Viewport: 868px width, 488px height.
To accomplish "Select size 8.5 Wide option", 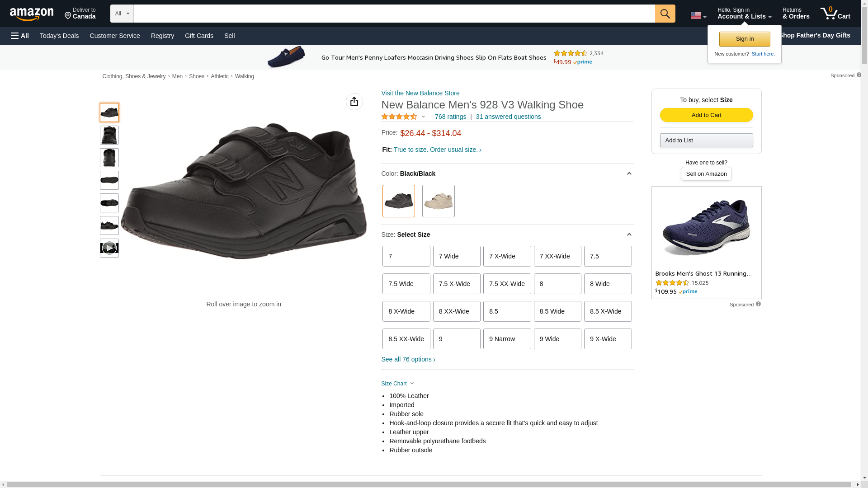I will [557, 311].
